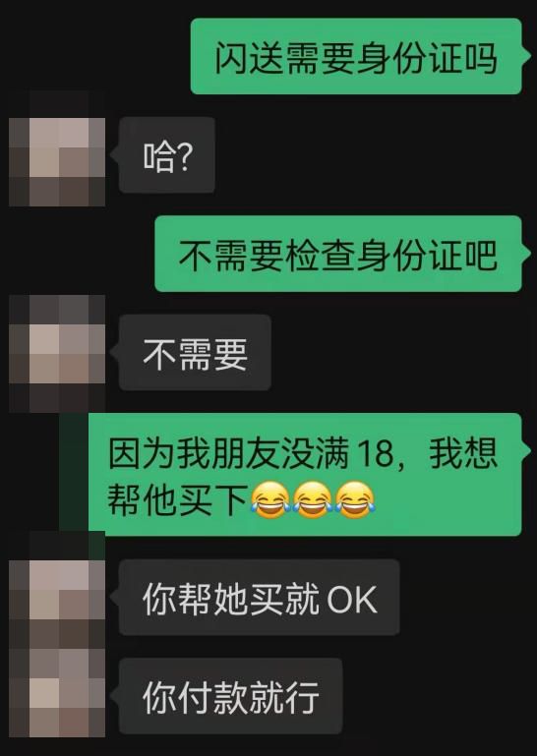Click the number "18" in the green message
Screen dimensions: 537x756
pos(377,454)
